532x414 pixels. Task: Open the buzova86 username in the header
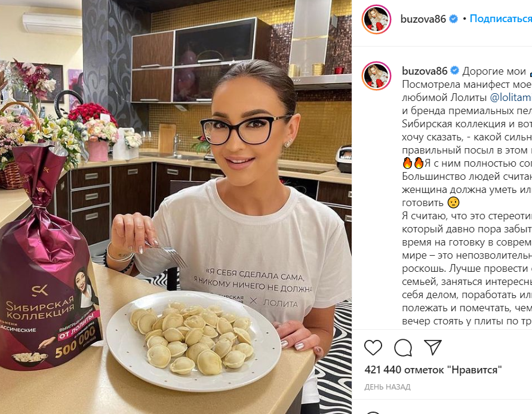coord(423,19)
